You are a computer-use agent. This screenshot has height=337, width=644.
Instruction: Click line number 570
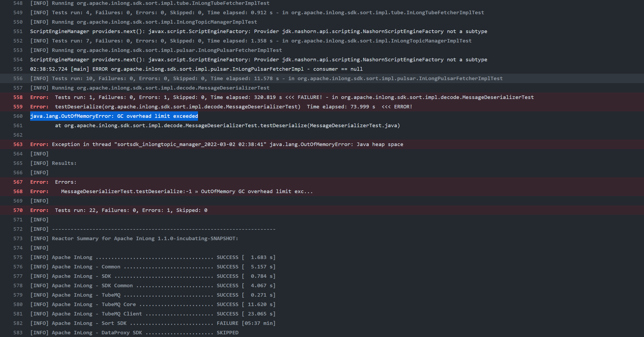[x=18, y=210]
